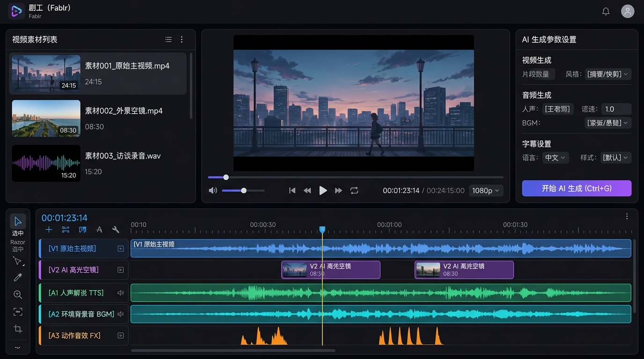Pick the eyedropper tool in the toolbox

pyautogui.click(x=18, y=277)
